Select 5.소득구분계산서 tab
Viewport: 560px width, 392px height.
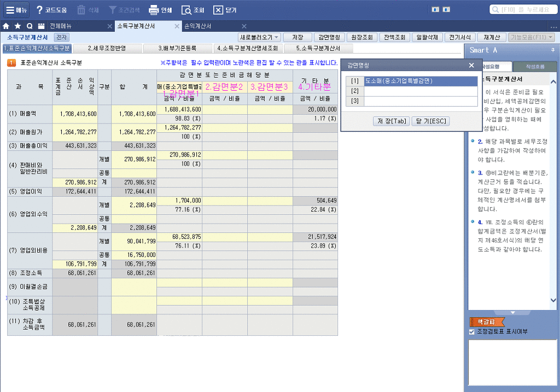click(318, 48)
